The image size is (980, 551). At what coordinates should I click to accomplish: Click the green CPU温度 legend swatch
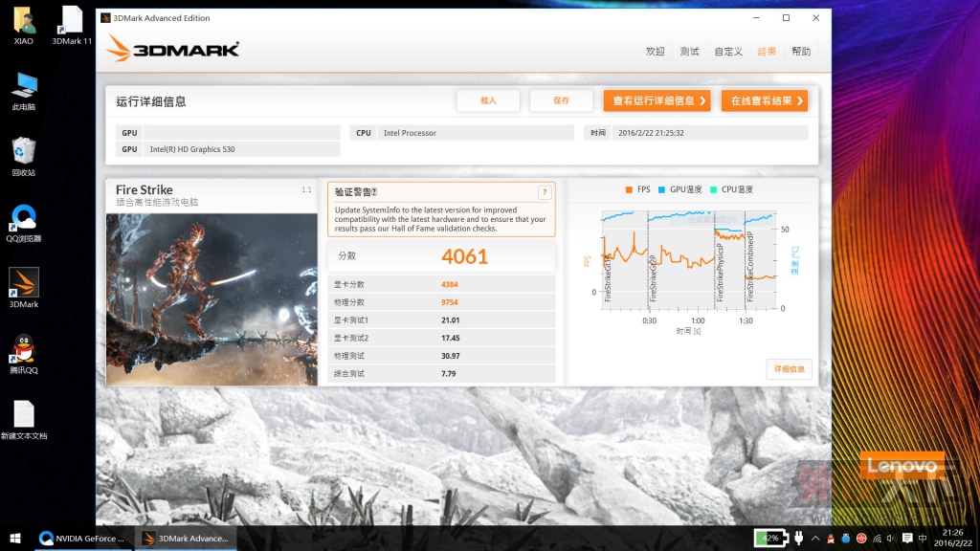713,189
